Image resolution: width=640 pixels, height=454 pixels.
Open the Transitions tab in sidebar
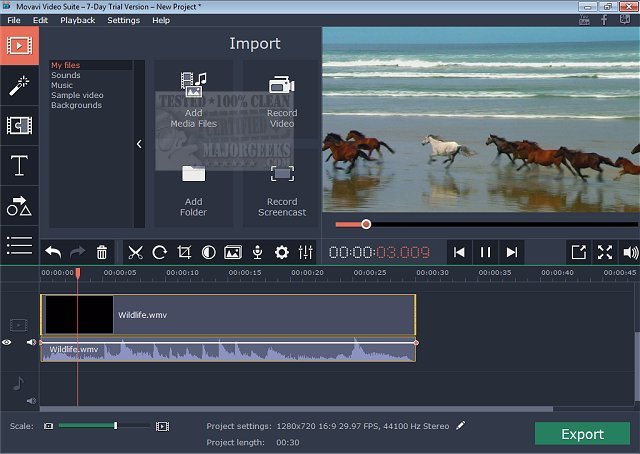click(x=19, y=125)
